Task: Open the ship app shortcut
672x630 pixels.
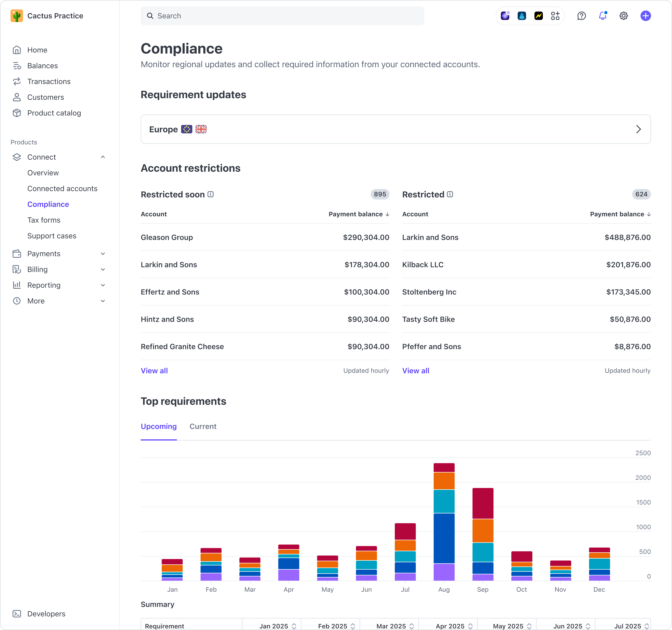Action: (522, 15)
